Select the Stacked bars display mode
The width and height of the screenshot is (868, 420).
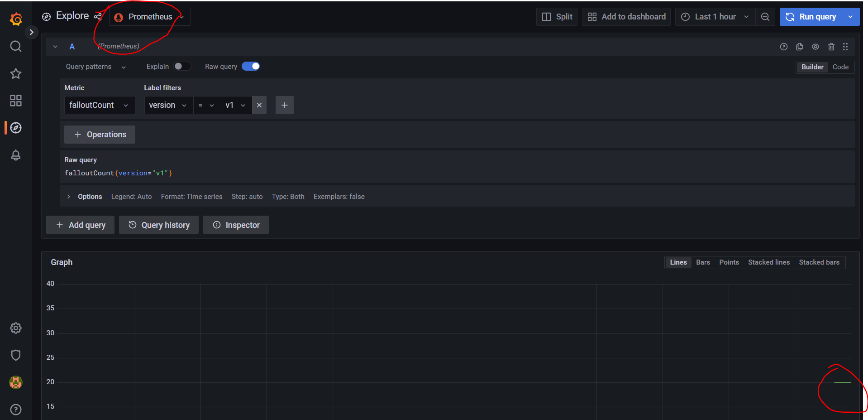point(819,262)
